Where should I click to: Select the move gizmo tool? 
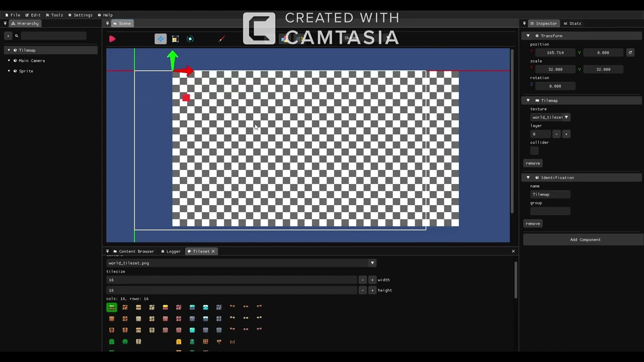point(160,39)
